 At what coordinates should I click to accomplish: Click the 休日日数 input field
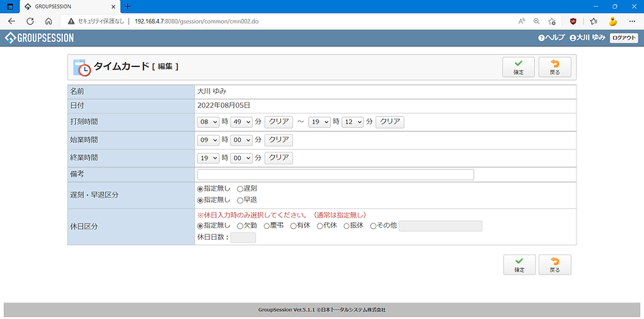coord(243,238)
